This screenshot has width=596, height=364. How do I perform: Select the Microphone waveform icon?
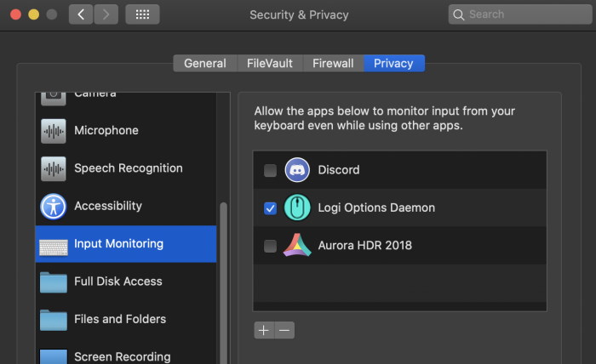pos(53,131)
